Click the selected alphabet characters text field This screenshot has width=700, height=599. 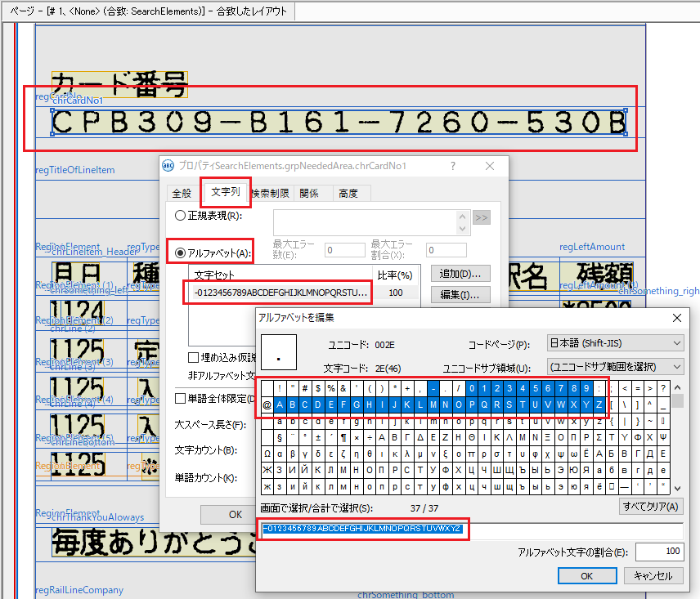pos(472,530)
